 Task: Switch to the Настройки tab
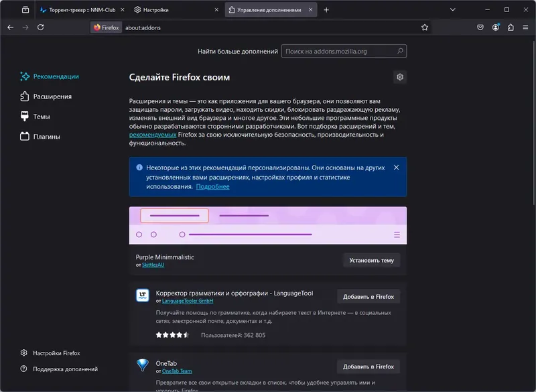(x=176, y=10)
